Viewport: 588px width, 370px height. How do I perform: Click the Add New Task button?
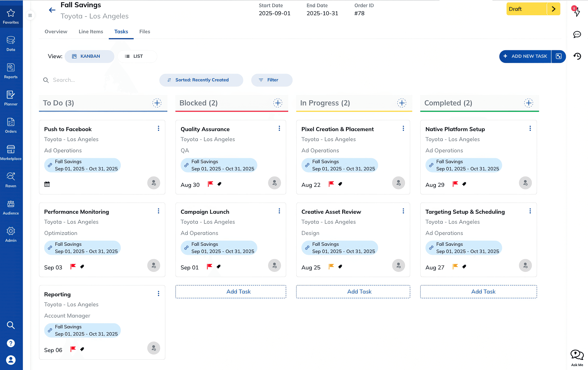525,56
